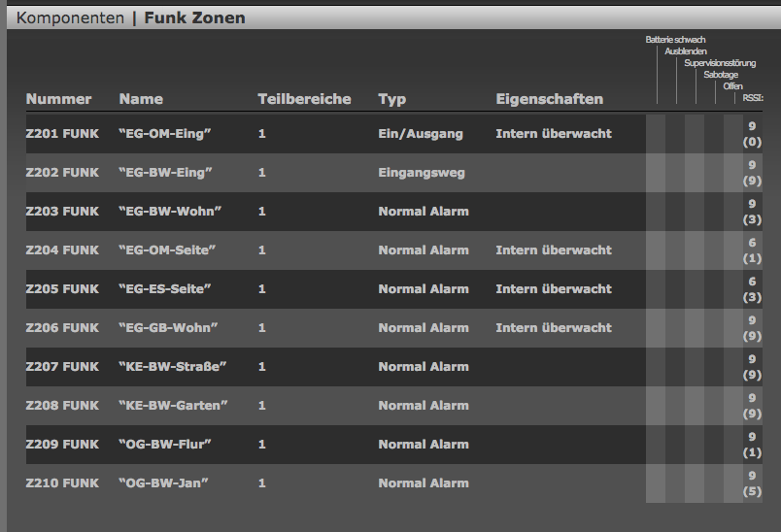This screenshot has height=532, width=781.
Task: Click the Typ column header
Action: (x=391, y=99)
